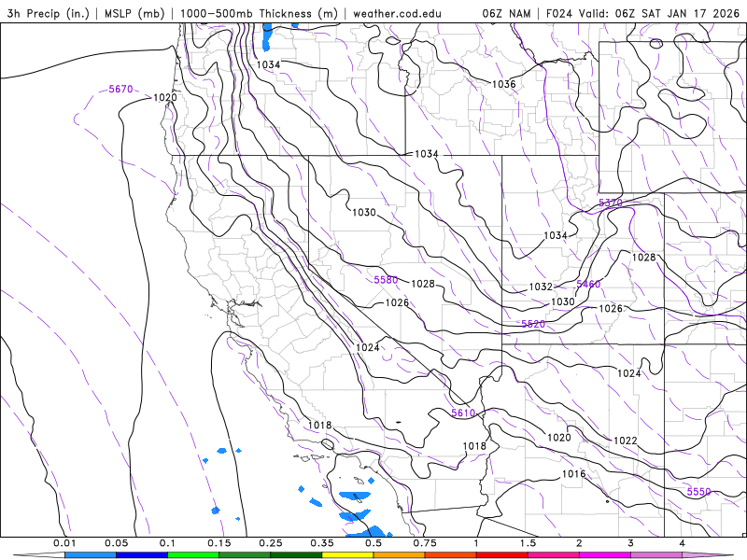This screenshot has width=747, height=560.
Task: Select the red 1–1.5 legend swatch
Action: [x=502, y=555]
